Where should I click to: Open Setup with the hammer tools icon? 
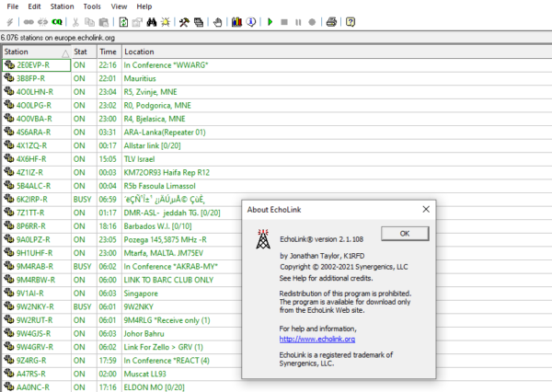pos(184,22)
